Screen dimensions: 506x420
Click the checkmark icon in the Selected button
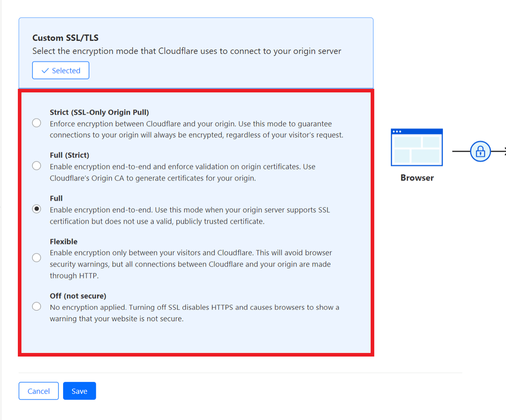[45, 71]
